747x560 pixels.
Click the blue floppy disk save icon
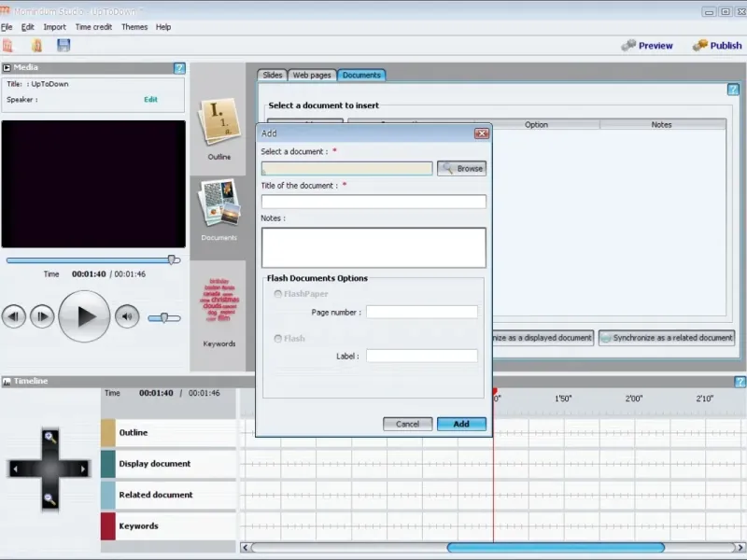63,46
